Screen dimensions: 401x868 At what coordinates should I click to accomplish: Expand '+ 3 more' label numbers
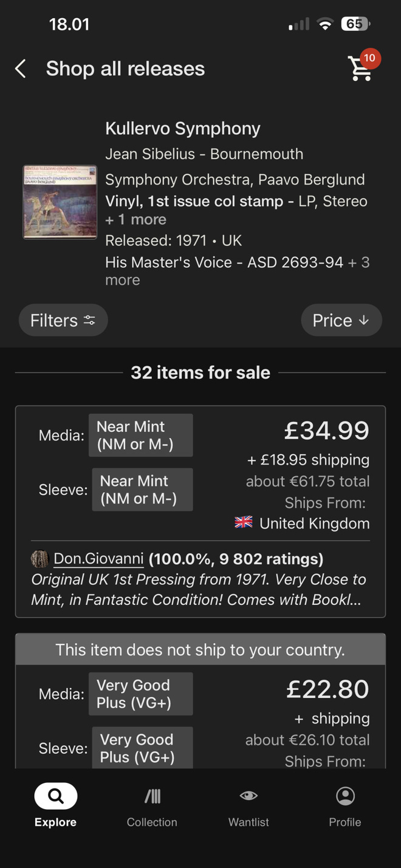click(238, 271)
